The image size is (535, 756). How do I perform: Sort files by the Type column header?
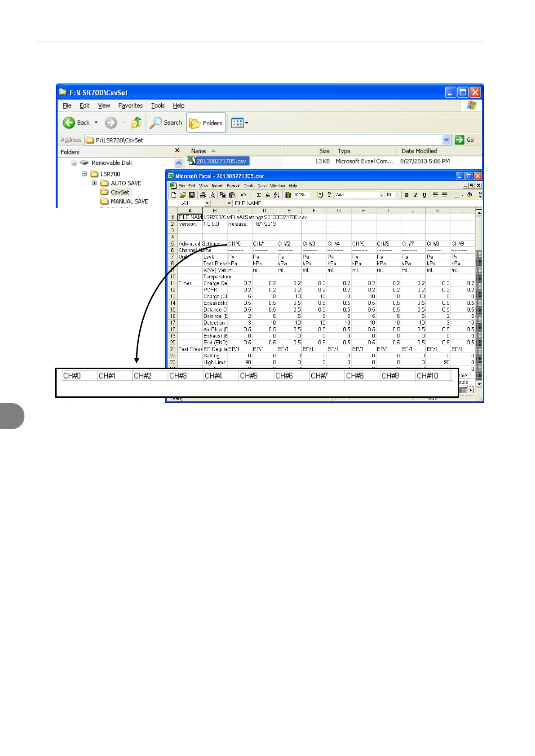click(x=365, y=151)
